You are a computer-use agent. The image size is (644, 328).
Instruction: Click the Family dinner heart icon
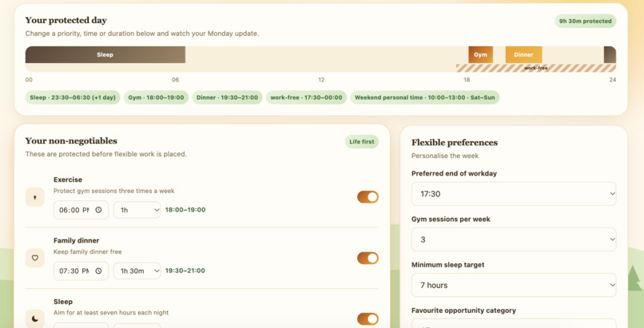(35, 259)
